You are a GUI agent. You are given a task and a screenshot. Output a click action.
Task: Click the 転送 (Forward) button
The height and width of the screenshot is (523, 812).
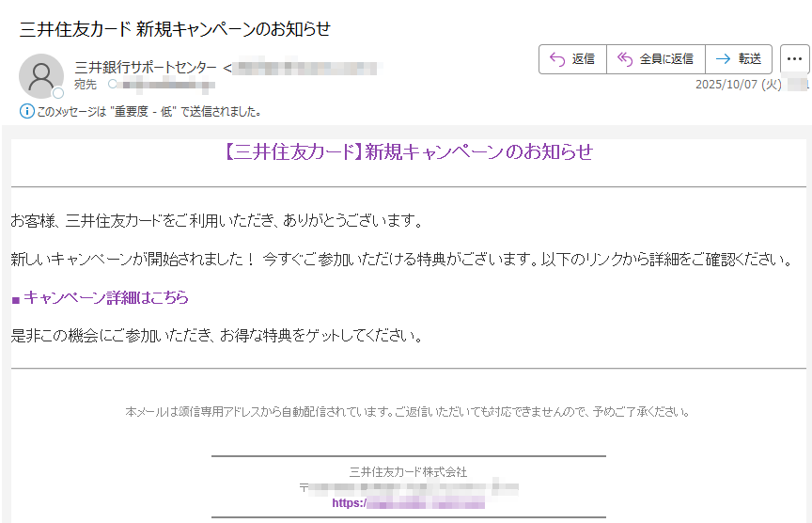click(739, 59)
